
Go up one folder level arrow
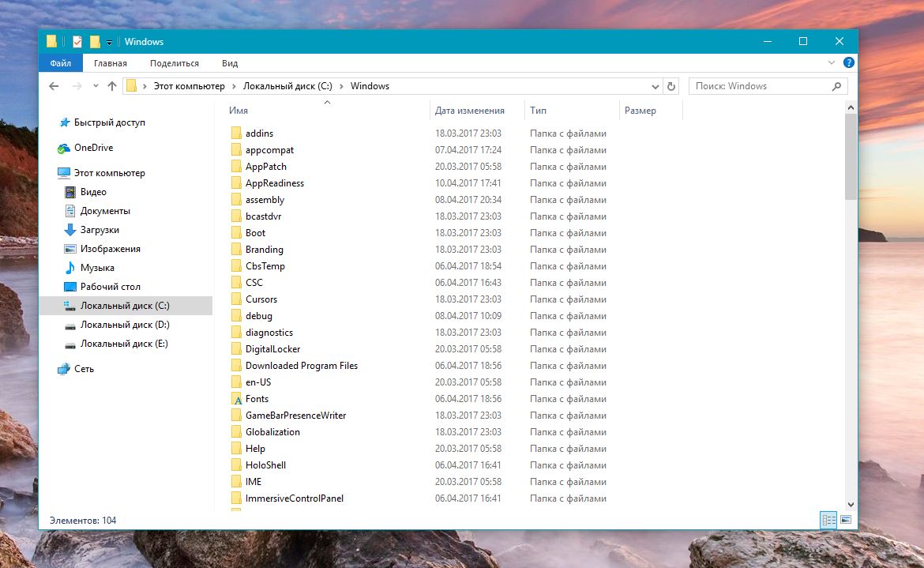112,86
